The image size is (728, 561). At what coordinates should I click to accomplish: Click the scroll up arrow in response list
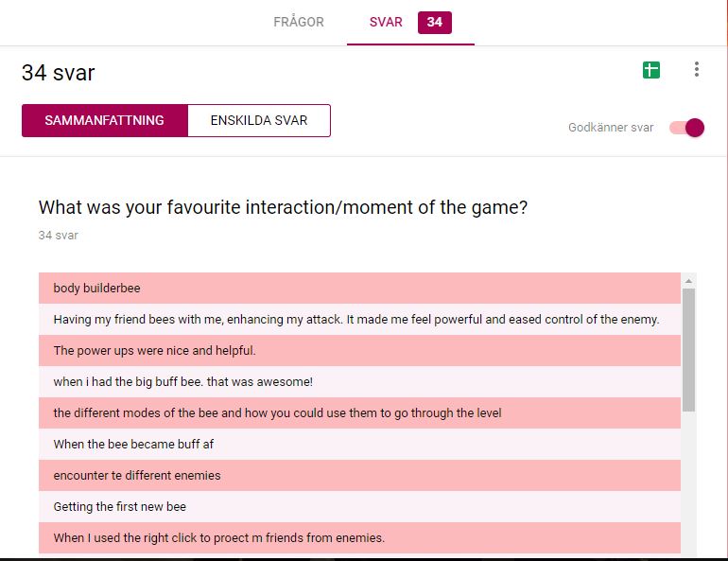pos(688,281)
